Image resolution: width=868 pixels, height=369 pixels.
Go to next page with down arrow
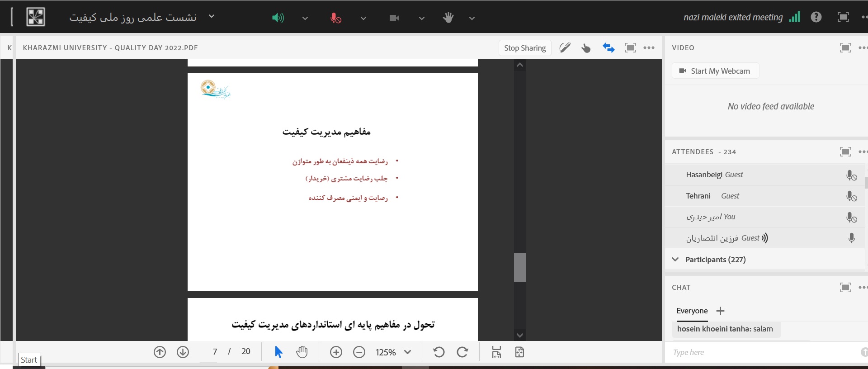coord(183,352)
